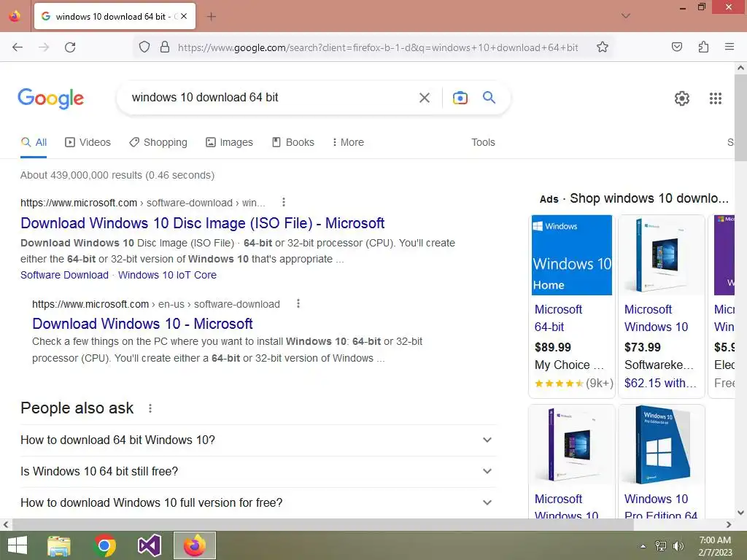Open options menu for en-us Microsoft result
747x560 pixels.
tap(298, 303)
